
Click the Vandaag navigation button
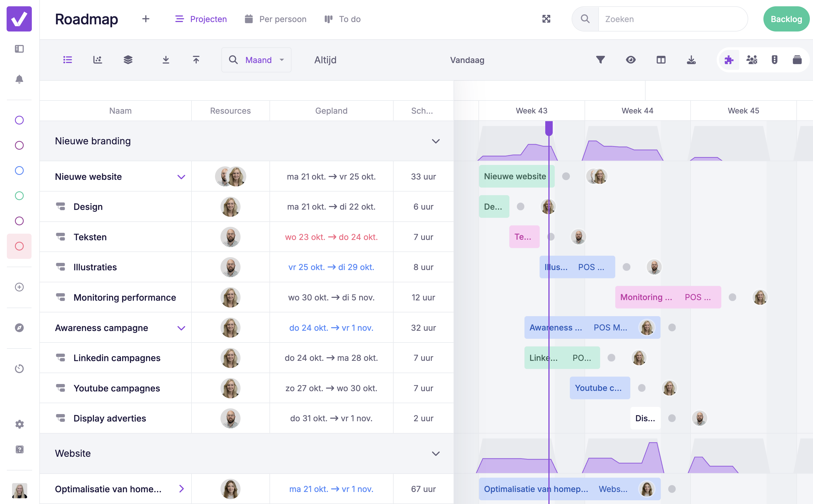click(x=468, y=60)
